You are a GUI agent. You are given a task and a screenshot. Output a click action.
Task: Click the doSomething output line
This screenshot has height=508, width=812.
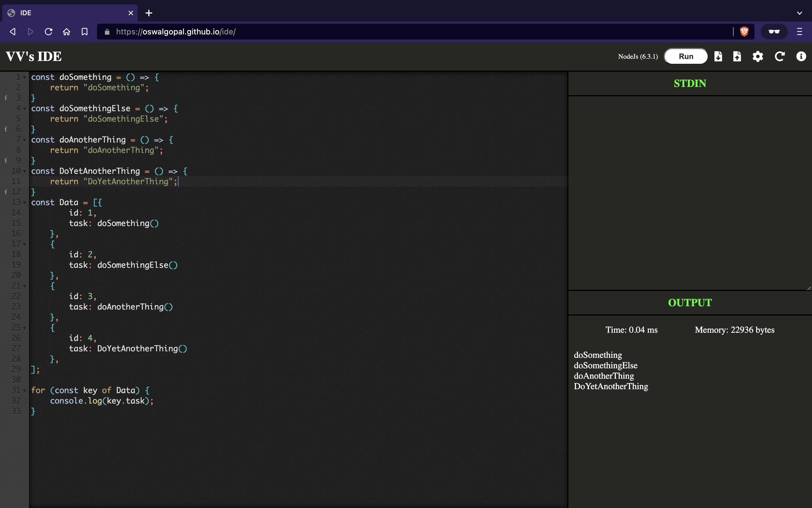598,355
